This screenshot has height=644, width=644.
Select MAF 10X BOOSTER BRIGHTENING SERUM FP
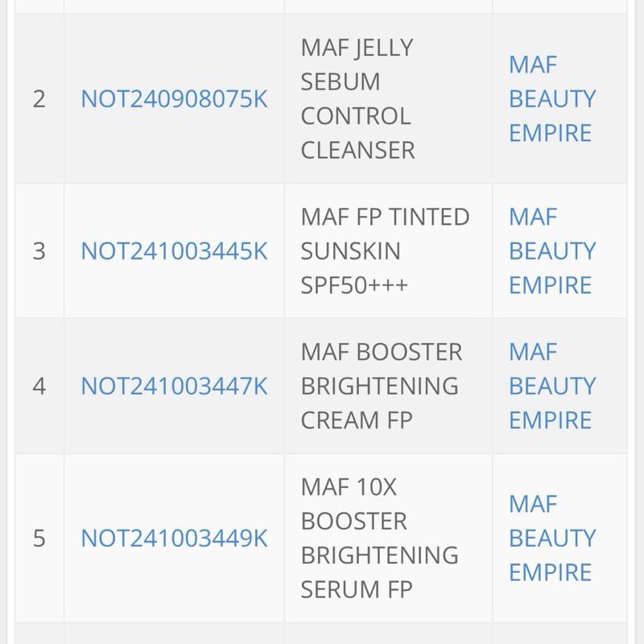click(379, 538)
